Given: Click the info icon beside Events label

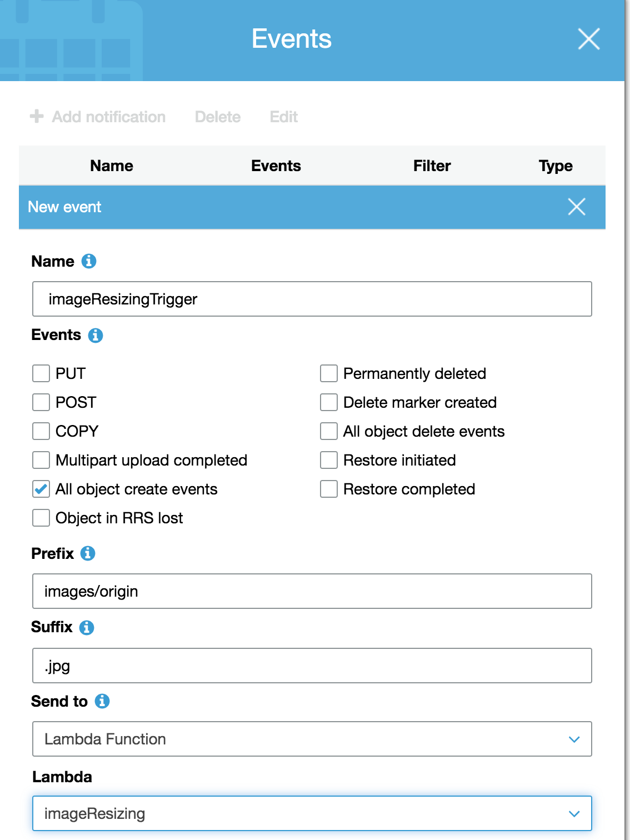Looking at the screenshot, I should click(x=96, y=336).
